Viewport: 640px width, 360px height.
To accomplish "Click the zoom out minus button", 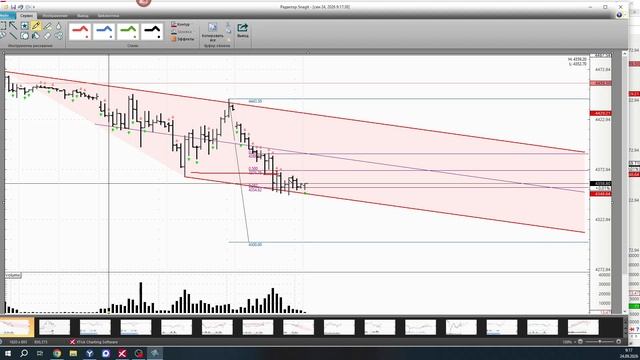I will [x=580, y=342].
